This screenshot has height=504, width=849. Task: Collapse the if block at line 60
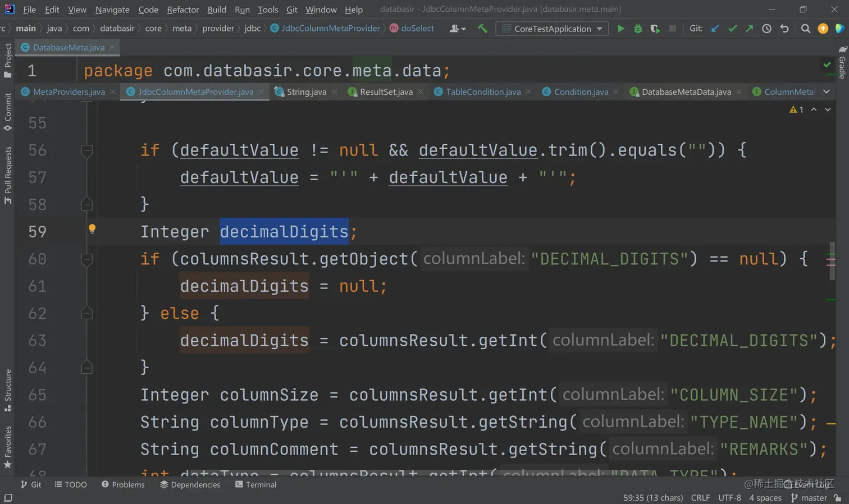tap(86, 259)
